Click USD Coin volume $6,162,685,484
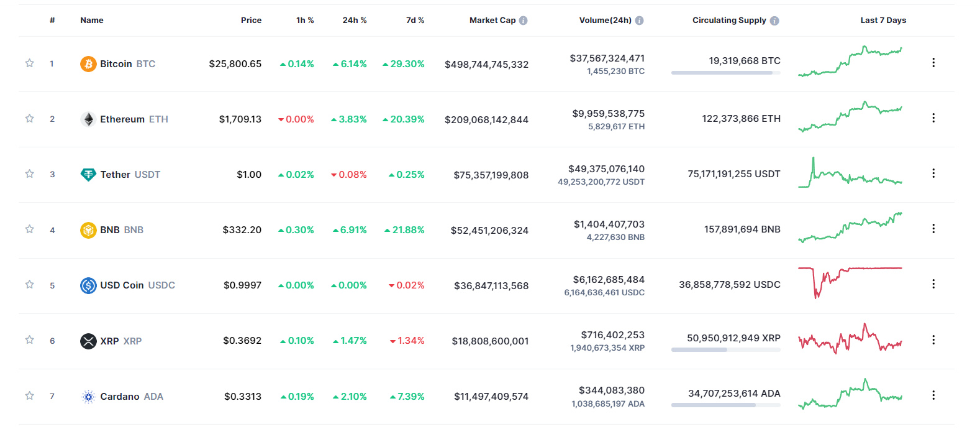The image size is (980, 429). pos(609,280)
